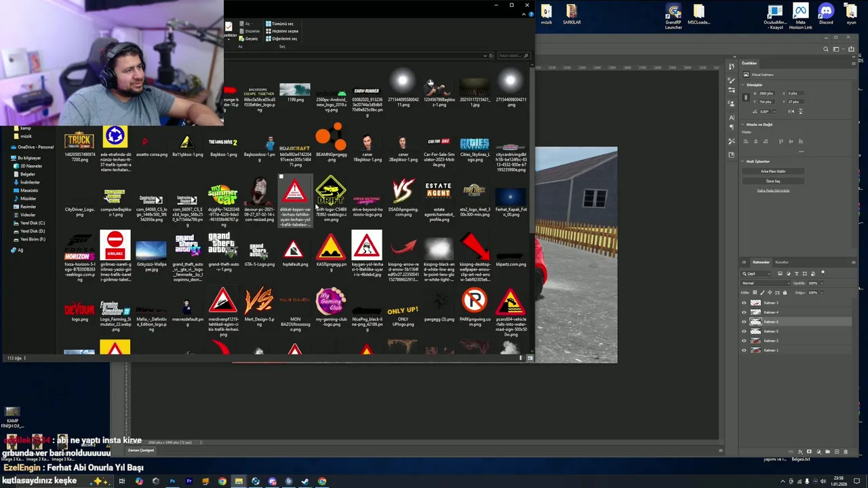Collapse the Hızlı İşlemler section
Screen dimensions: 868x488
pyautogui.click(x=743, y=161)
